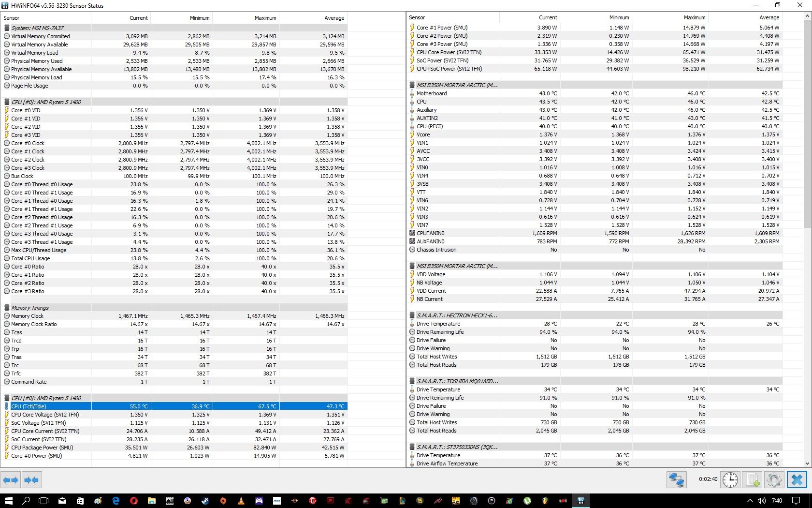The image size is (812, 508).
Task: Click the shrink columns arrows button
Action: point(31,480)
